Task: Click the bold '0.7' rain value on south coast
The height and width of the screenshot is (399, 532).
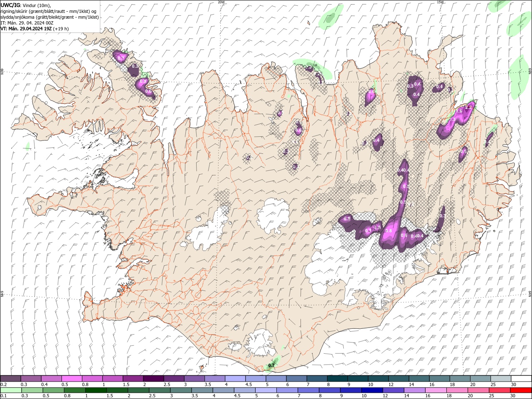Action: pyautogui.click(x=271, y=365)
